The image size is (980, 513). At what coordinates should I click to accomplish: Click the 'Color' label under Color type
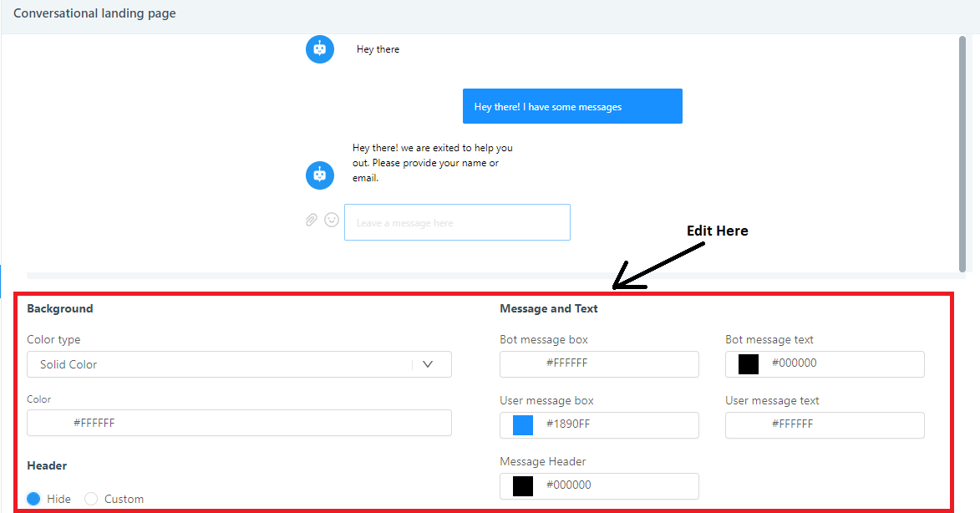38,399
